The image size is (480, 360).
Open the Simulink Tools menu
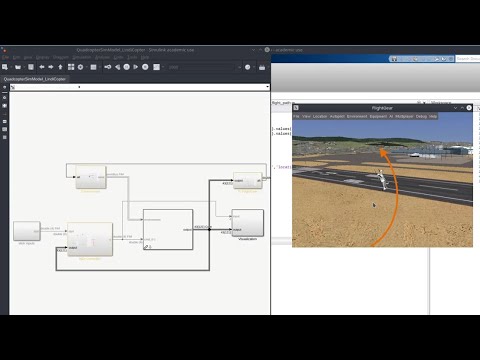pyautogui.click(x=132, y=57)
